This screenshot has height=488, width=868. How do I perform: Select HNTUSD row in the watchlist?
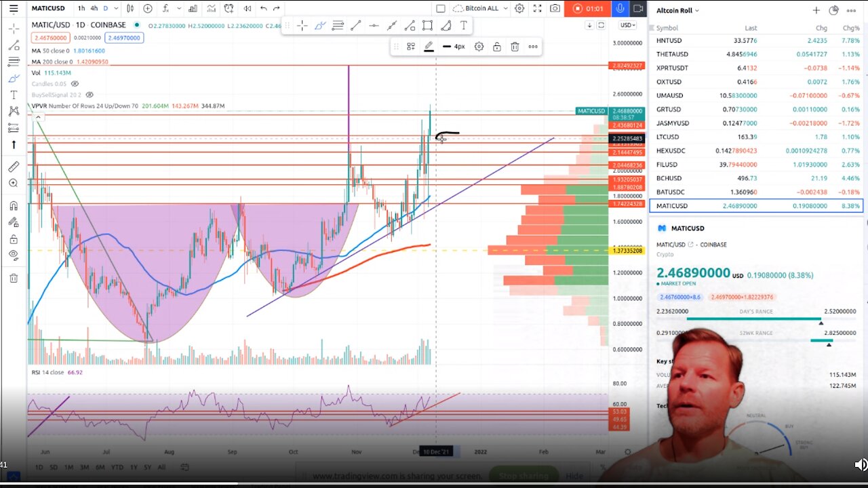tap(756, 41)
